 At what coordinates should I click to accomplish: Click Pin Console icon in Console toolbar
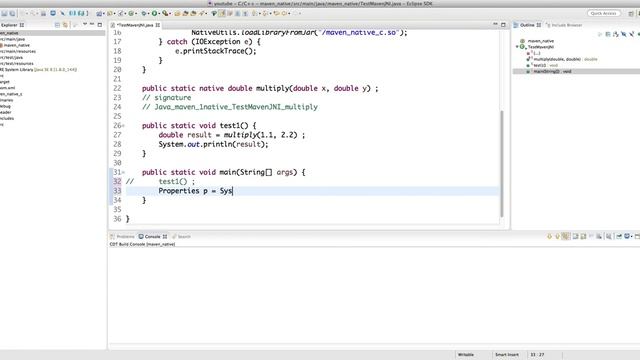coord(619,236)
